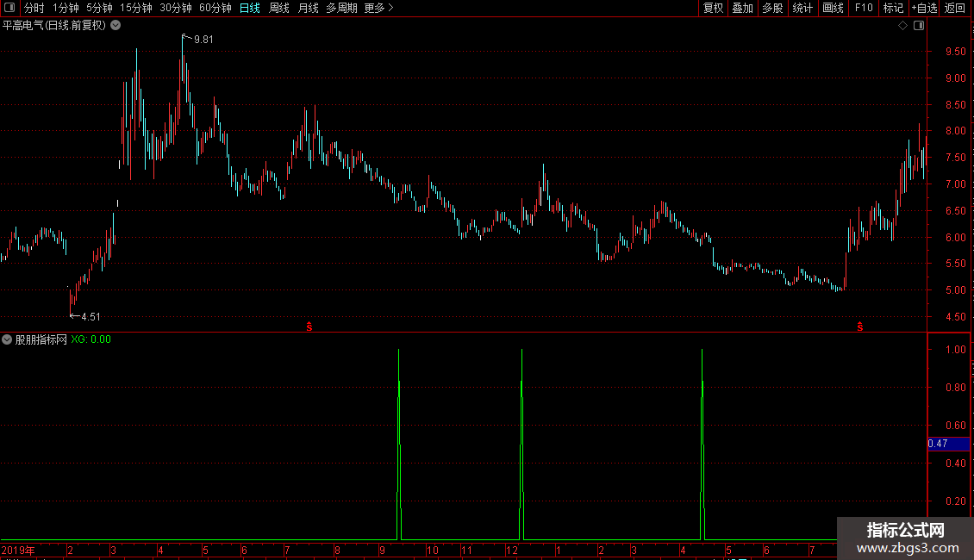The width and height of the screenshot is (974, 560).
Task: Click the 叠加 overlay button
Action: pyautogui.click(x=742, y=8)
